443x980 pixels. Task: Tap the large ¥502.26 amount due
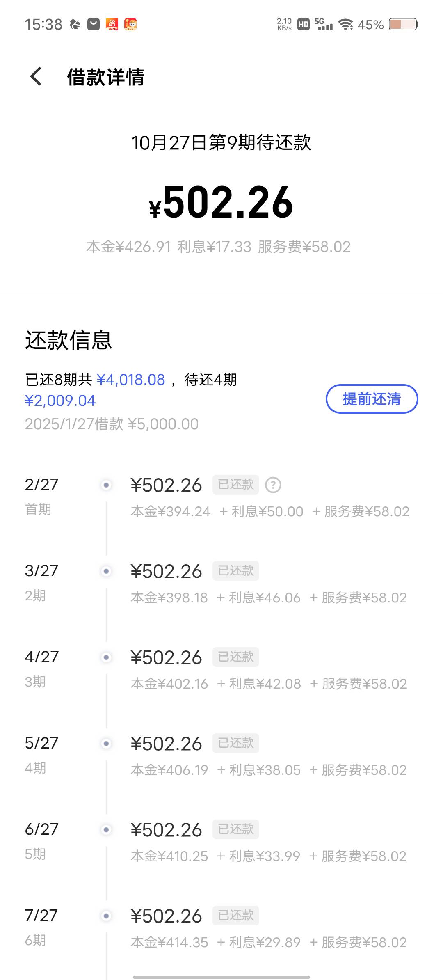(x=221, y=202)
